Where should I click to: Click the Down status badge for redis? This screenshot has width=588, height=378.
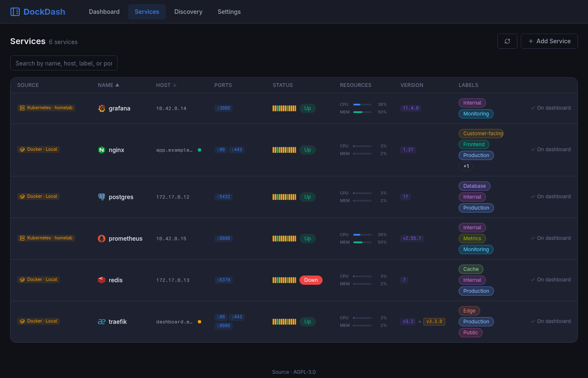311,280
